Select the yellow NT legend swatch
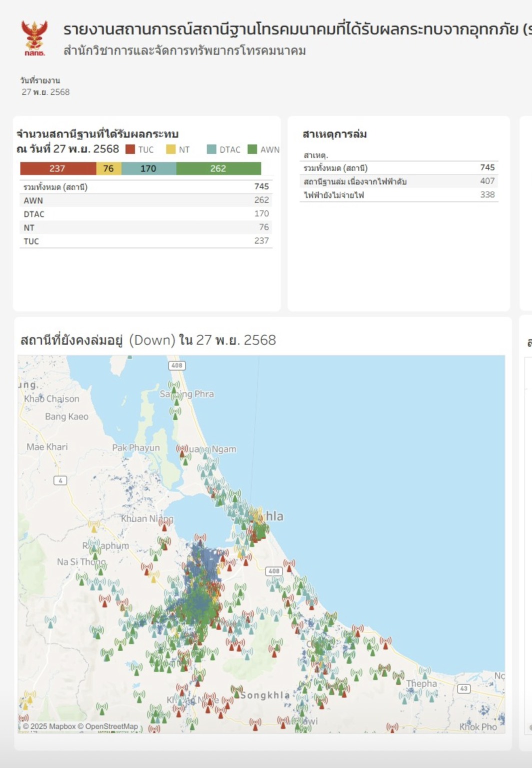 coord(171,149)
